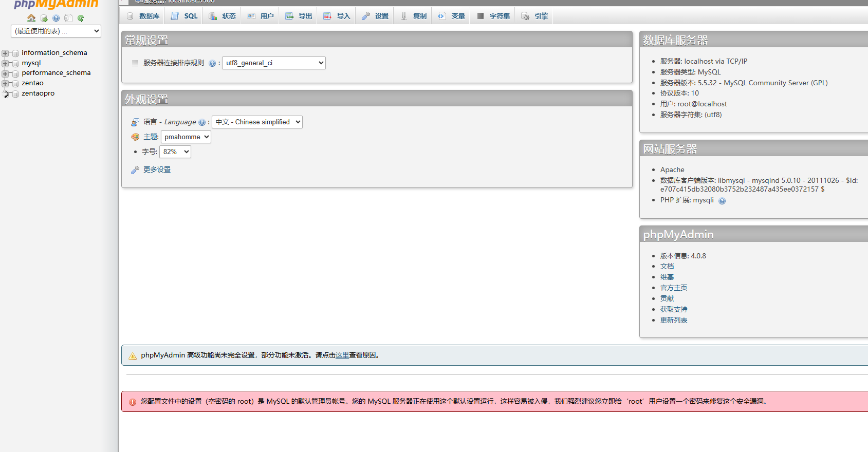Expand the performance_schema tree node

[5, 73]
